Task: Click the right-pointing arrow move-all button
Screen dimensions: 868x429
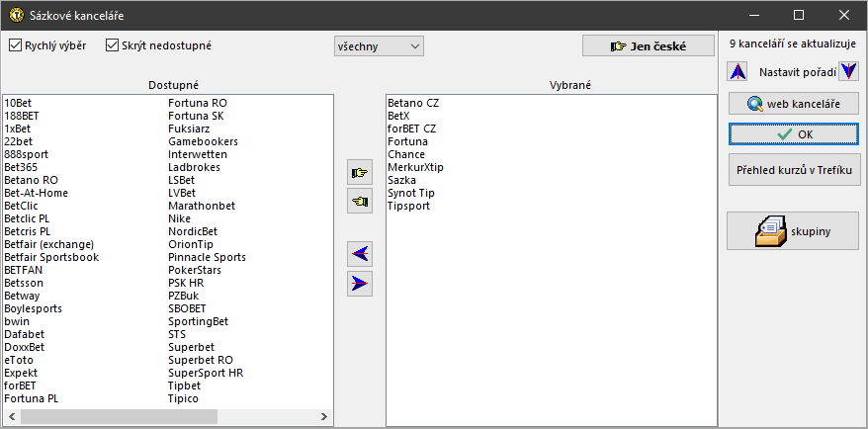Action: click(360, 284)
